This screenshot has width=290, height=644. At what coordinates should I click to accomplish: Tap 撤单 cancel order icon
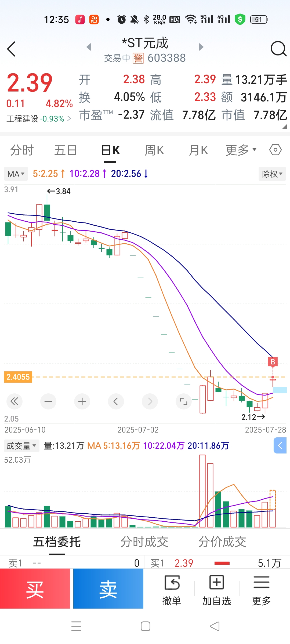[x=172, y=590]
